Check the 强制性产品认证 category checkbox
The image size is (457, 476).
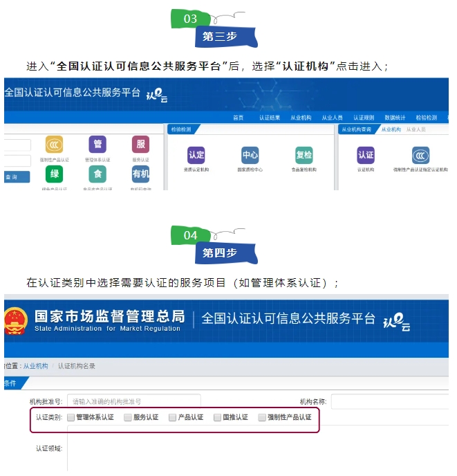pos(262,417)
